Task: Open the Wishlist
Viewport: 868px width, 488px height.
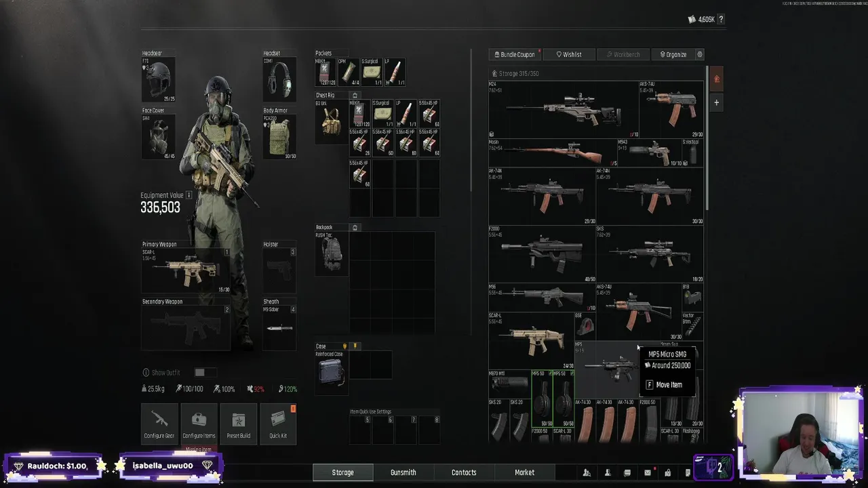Action: tap(569, 54)
